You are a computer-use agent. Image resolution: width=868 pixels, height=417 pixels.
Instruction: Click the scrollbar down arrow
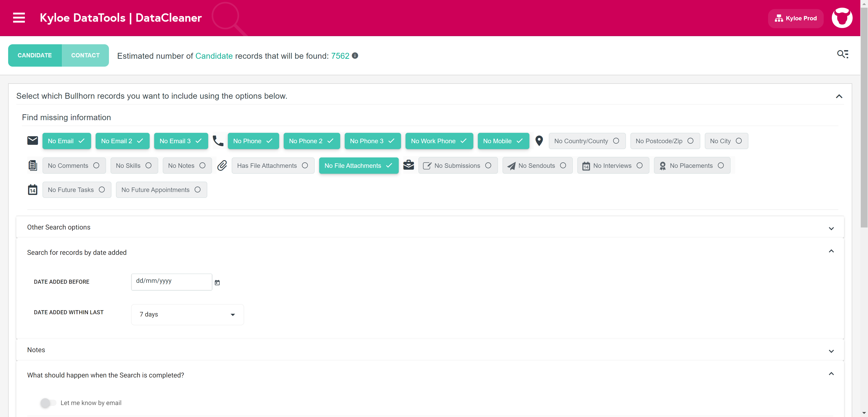pyautogui.click(x=864, y=413)
